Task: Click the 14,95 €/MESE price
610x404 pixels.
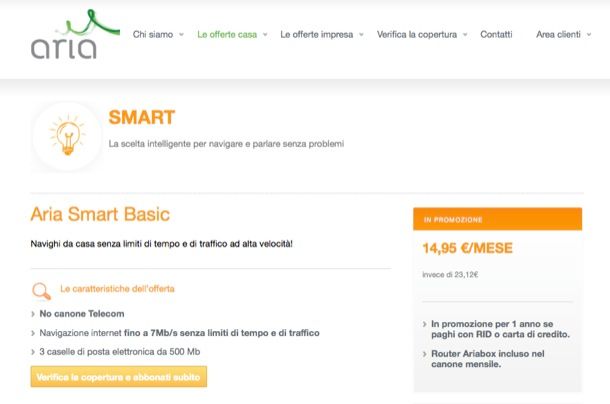Action: point(467,249)
